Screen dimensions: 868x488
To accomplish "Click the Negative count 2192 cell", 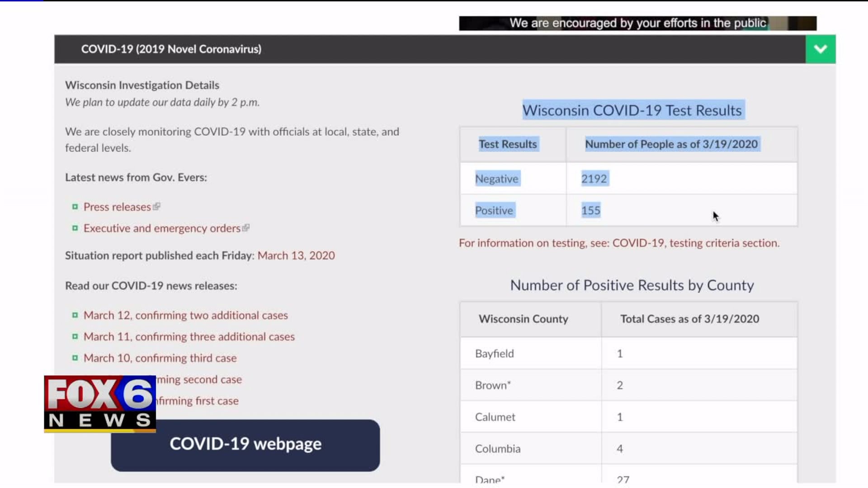I will tap(594, 179).
